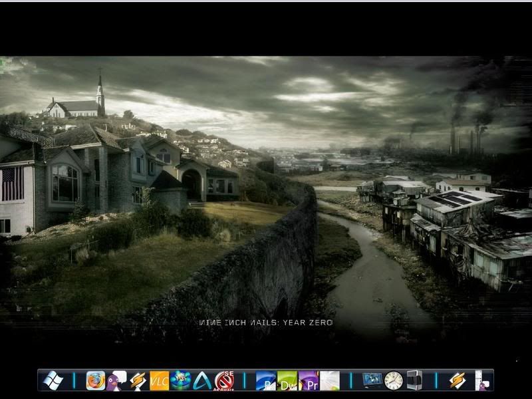Launch Firefox from the dock
This screenshot has width=532, height=399.
pyautogui.click(x=96, y=380)
